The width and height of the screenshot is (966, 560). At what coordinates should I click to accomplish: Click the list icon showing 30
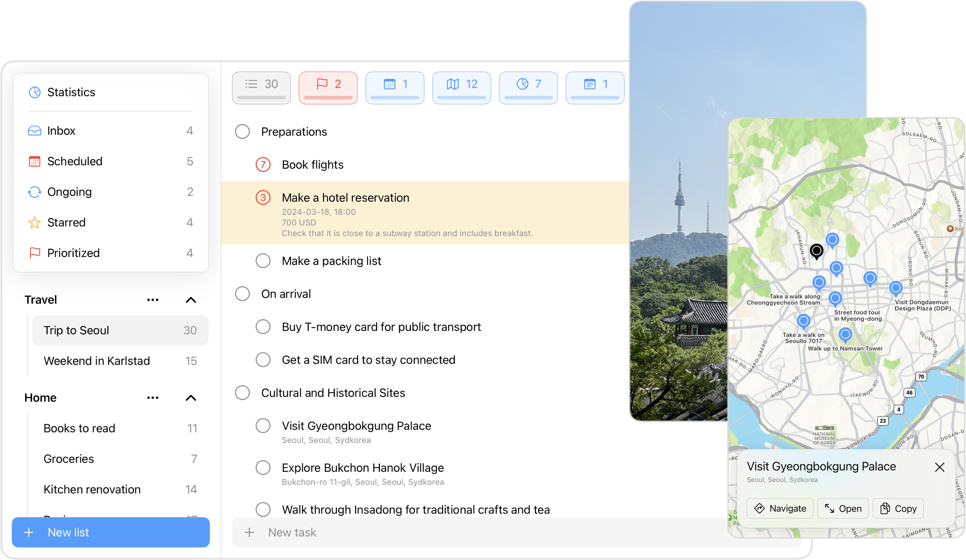(261, 85)
